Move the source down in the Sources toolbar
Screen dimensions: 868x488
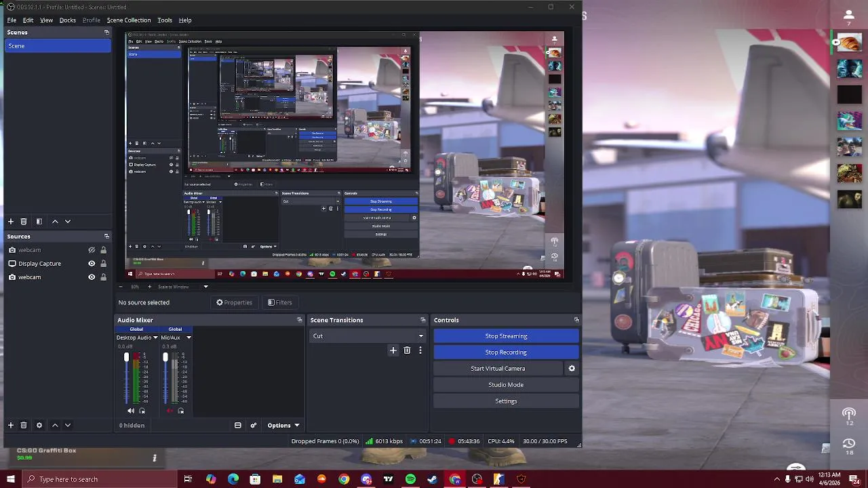pos(67,426)
